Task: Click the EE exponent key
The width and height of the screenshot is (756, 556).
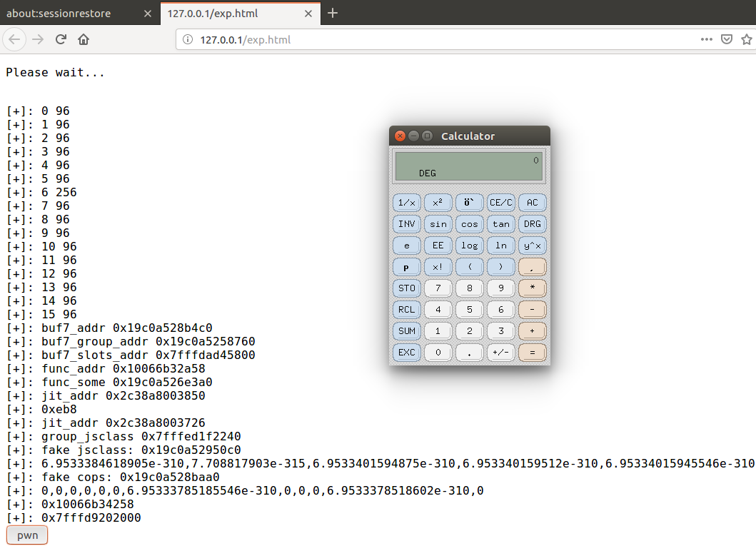Action: tap(438, 246)
